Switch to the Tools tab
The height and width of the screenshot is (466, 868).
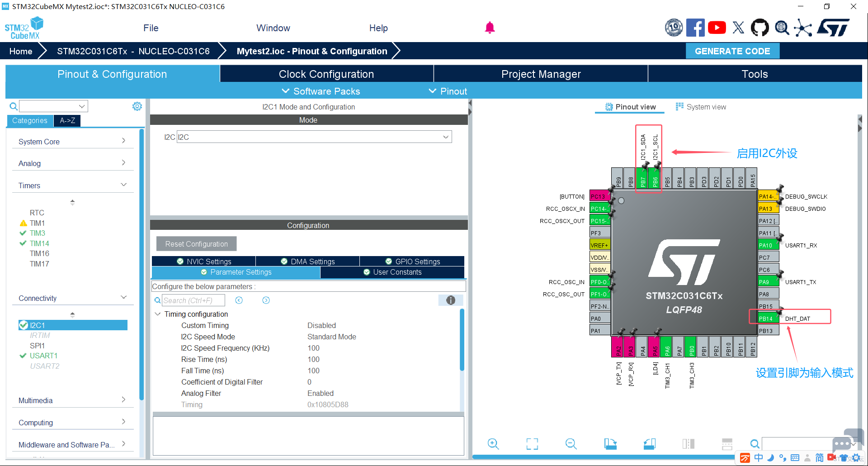tap(755, 74)
